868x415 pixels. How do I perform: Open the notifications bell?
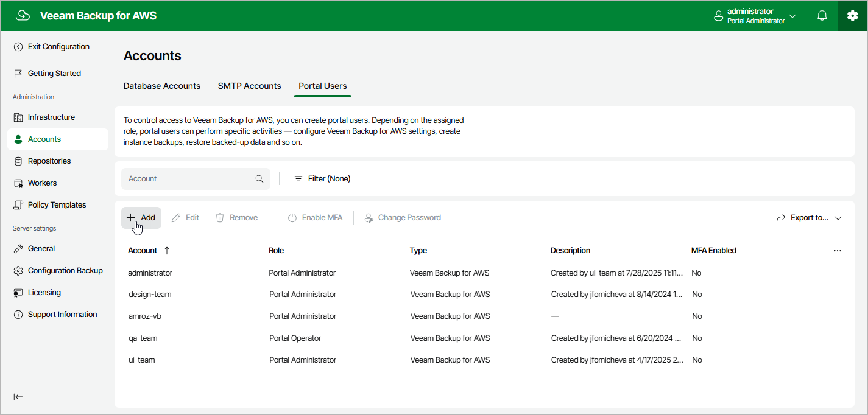click(822, 16)
